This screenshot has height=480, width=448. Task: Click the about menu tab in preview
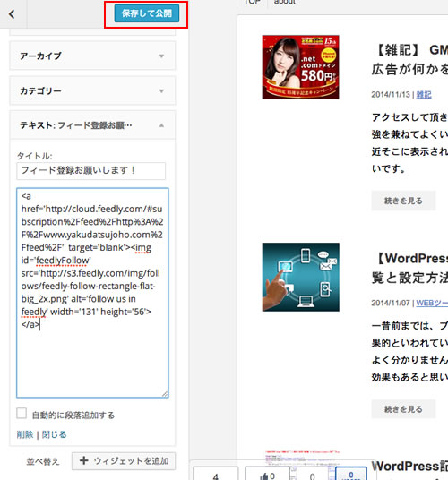[x=284, y=2]
